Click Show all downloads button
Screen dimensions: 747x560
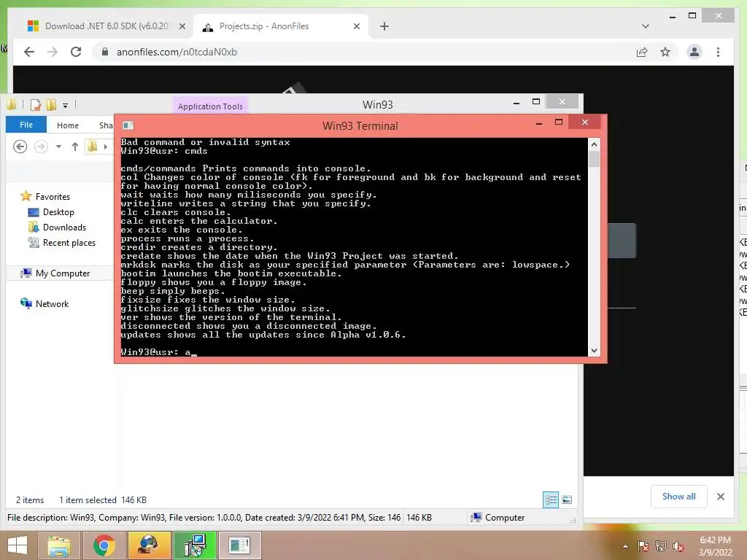click(678, 496)
